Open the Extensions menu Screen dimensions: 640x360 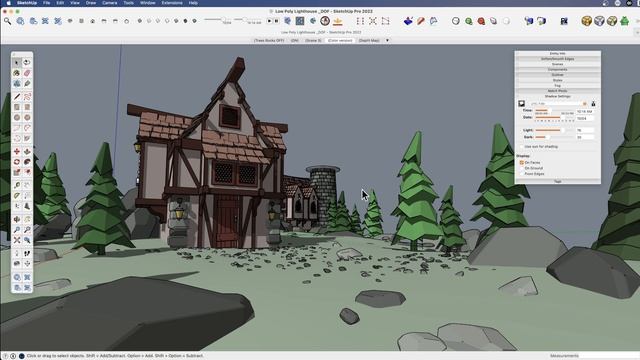point(172,3)
